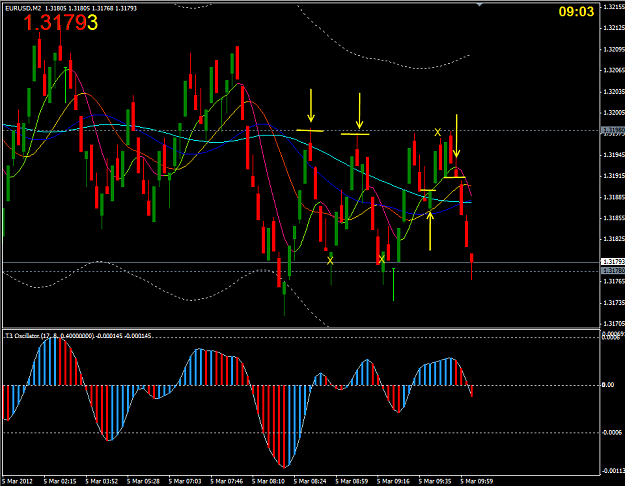Click the 5 Mar 08:24 time axis label
This screenshot has width=625, height=486.
[x=310, y=481]
